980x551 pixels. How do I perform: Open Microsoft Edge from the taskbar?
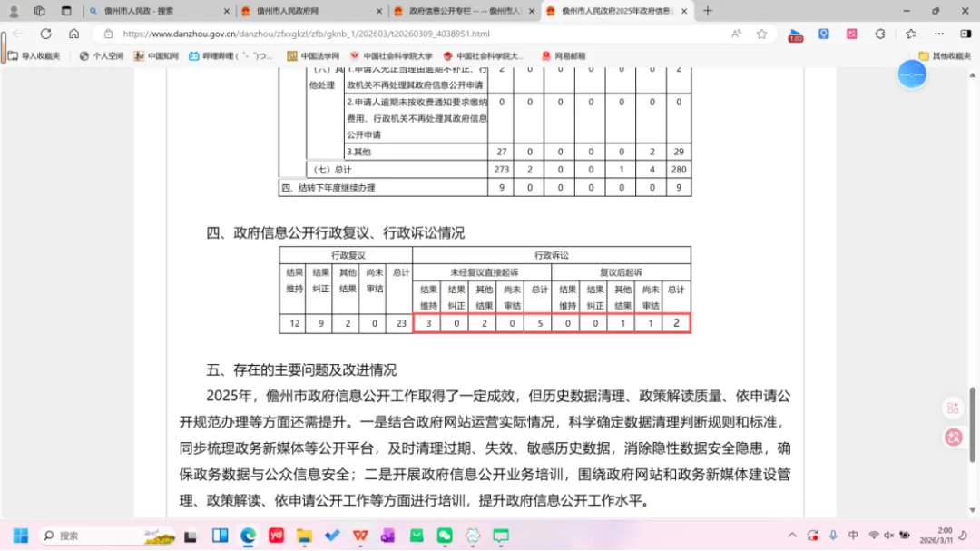pyautogui.click(x=248, y=536)
